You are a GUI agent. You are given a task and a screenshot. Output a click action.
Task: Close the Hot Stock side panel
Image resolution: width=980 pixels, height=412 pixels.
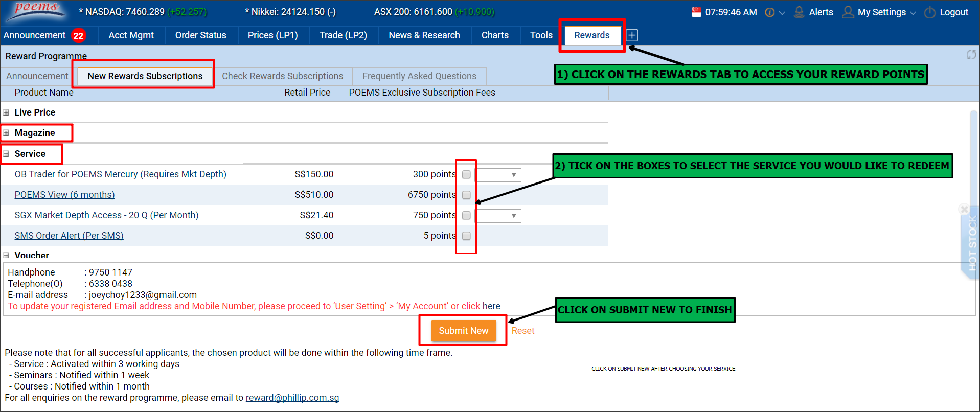pos(964,209)
